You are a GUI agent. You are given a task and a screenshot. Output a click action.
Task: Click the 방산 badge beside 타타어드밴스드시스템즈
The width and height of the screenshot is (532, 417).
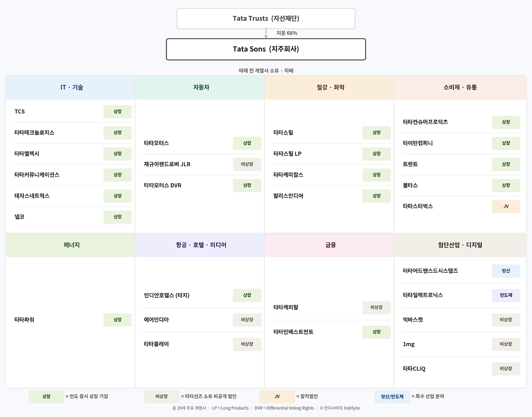coord(506,271)
